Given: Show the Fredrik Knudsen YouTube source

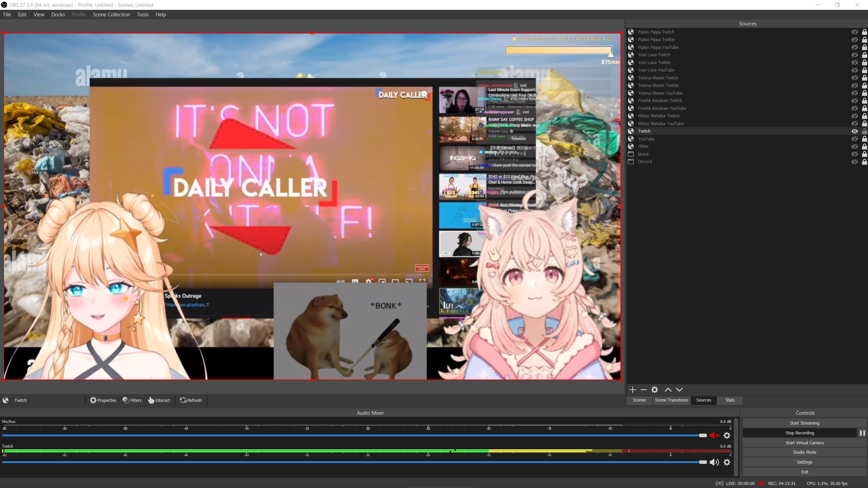Looking at the screenshot, I should (x=854, y=108).
